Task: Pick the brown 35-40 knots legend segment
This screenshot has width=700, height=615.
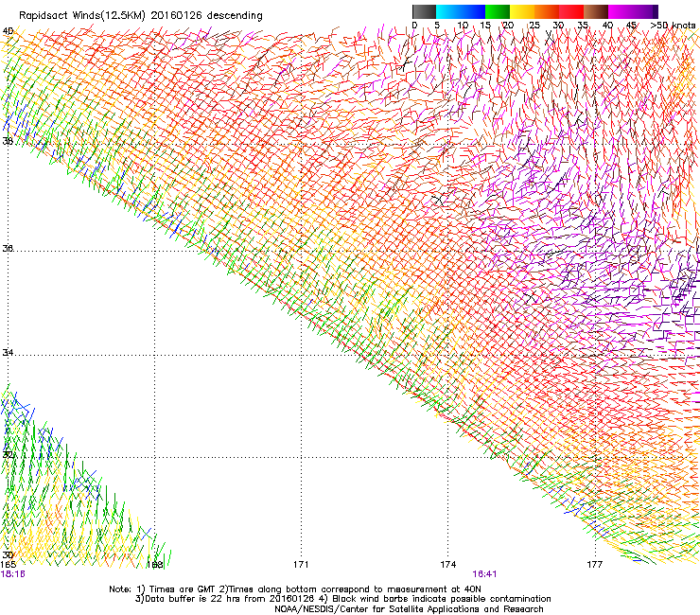Action: 596,11
